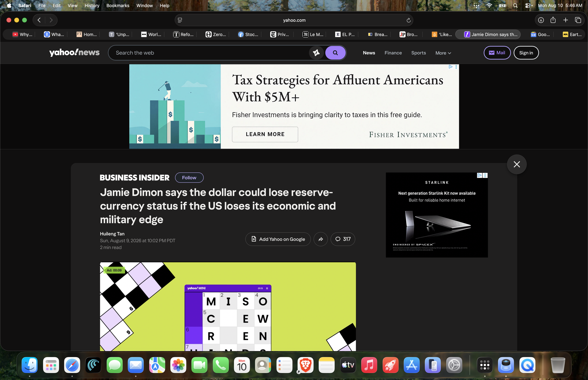Open the yahoo/news logo home link

74,53
